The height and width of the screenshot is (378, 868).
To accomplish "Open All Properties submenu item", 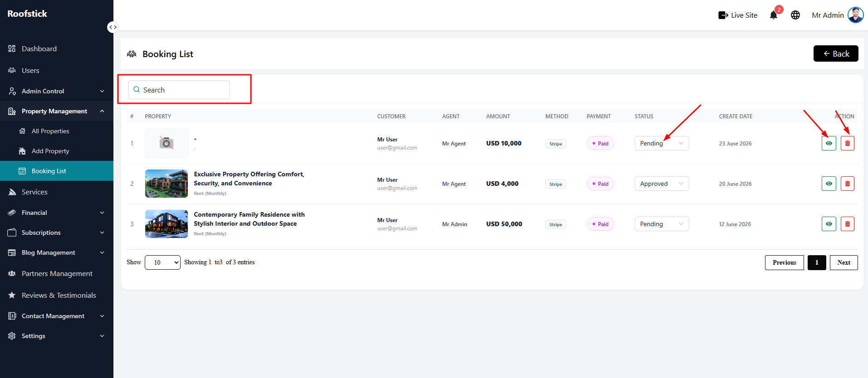I will click(57, 131).
